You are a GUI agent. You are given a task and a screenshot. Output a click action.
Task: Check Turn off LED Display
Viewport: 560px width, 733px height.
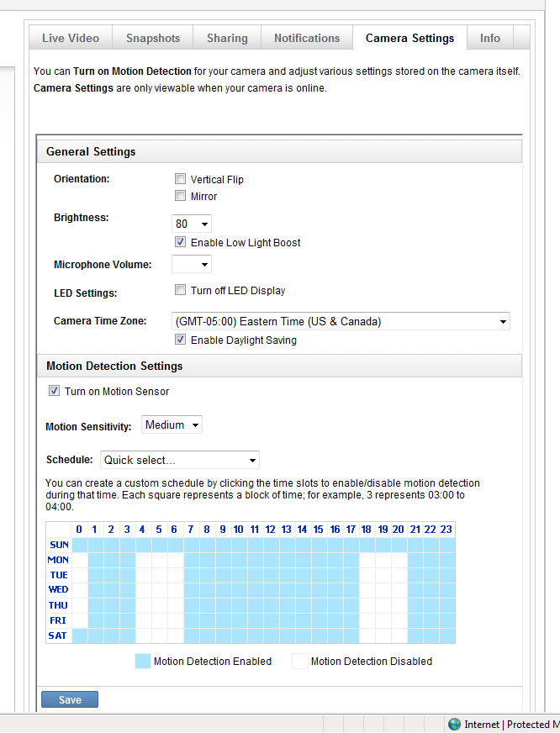[180, 290]
